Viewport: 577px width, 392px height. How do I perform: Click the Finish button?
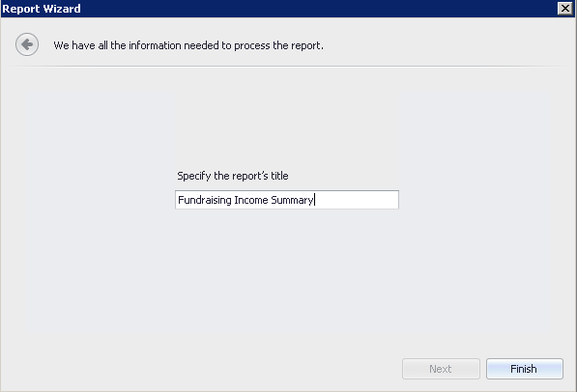pos(525,369)
